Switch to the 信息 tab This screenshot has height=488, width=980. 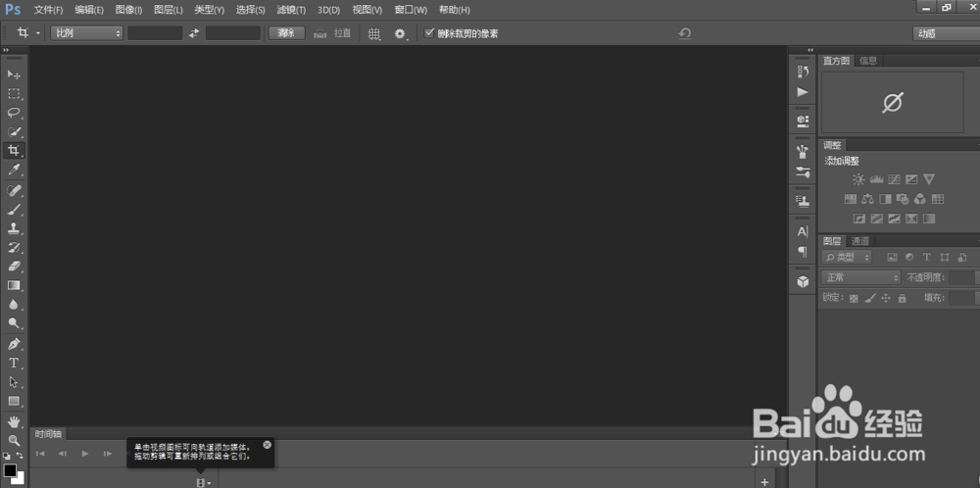pos(868,61)
